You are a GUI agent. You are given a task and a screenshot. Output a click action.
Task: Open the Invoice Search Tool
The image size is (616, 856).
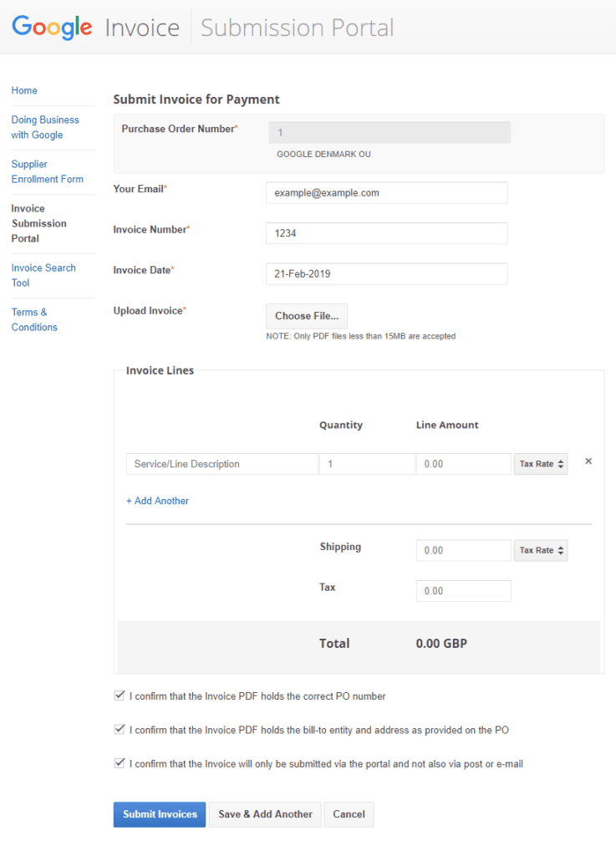[x=43, y=275]
